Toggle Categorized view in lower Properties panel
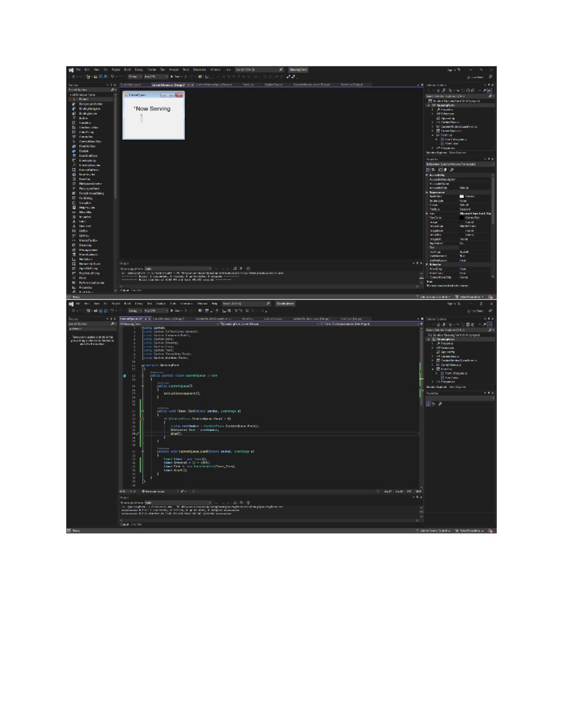Viewport: 563px width, 728px height. 428,404
